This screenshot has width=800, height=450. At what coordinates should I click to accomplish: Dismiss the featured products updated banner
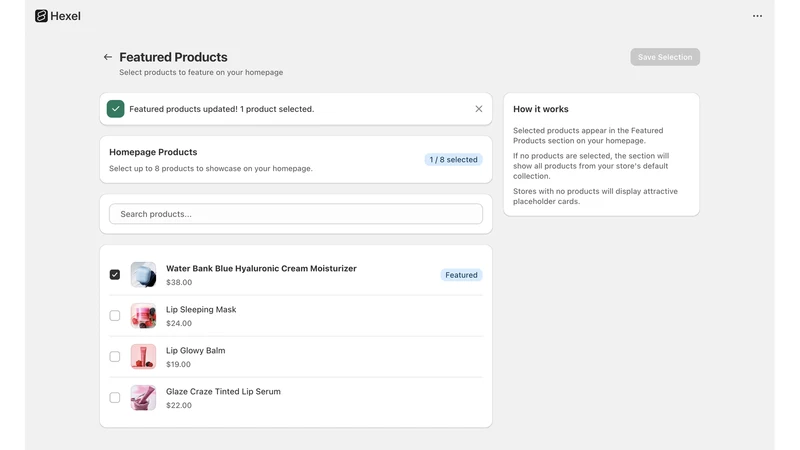479,109
